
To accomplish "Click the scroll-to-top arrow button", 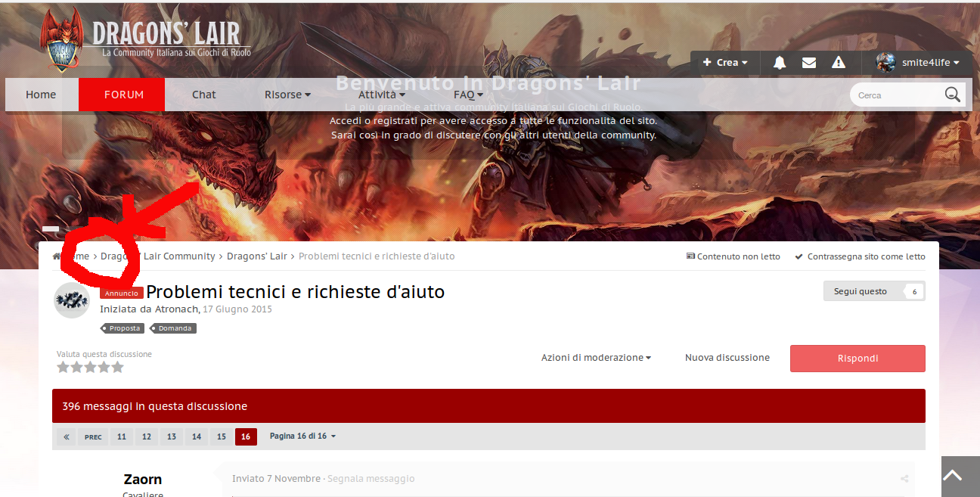I will click(x=953, y=476).
